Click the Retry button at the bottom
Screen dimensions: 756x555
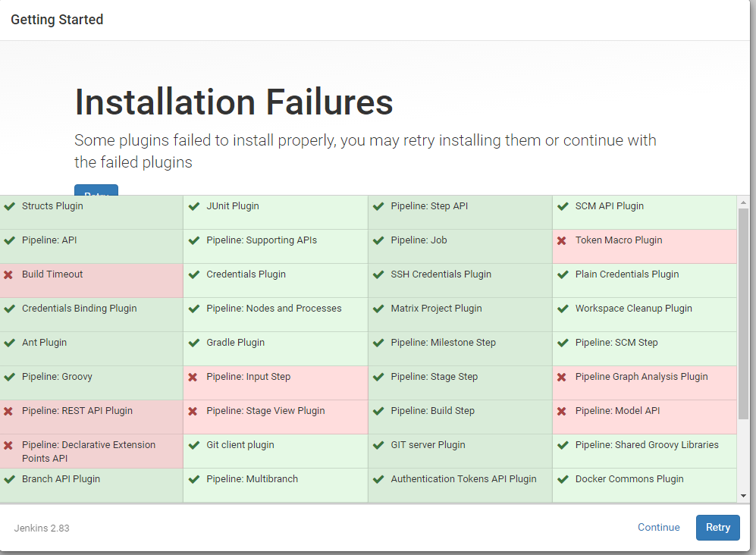pyautogui.click(x=717, y=527)
